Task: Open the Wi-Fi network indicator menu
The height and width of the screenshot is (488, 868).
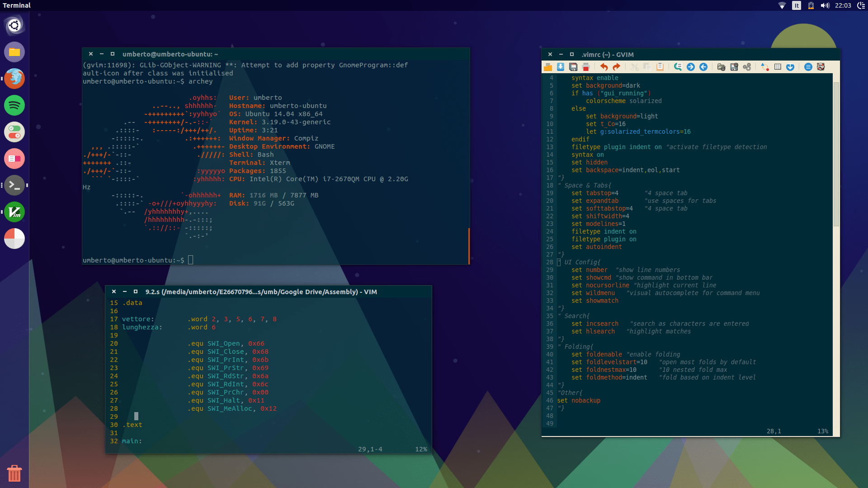Action: [x=782, y=5]
